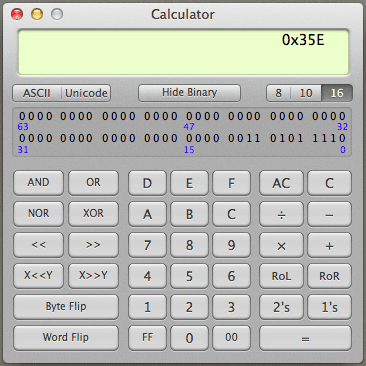The width and height of the screenshot is (366, 366).
Task: Click the FF key
Action: coord(147,338)
